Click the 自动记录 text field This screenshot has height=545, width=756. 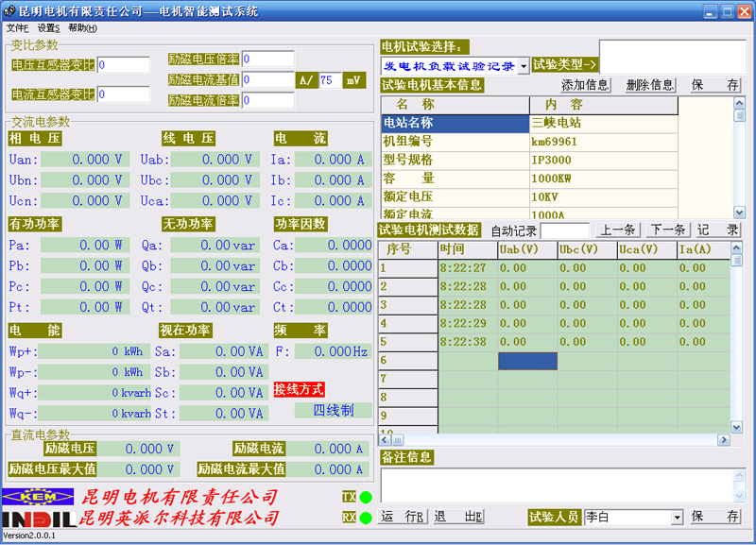565,230
